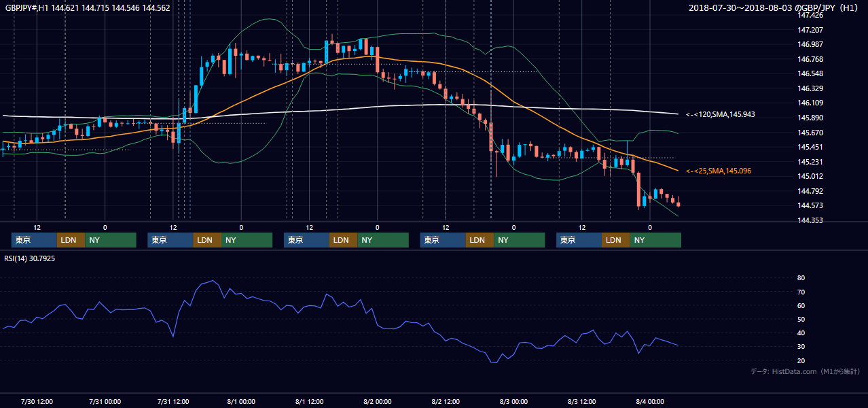
Task: Jump to the 8/4 00:00 time marker
Action: tap(650, 401)
